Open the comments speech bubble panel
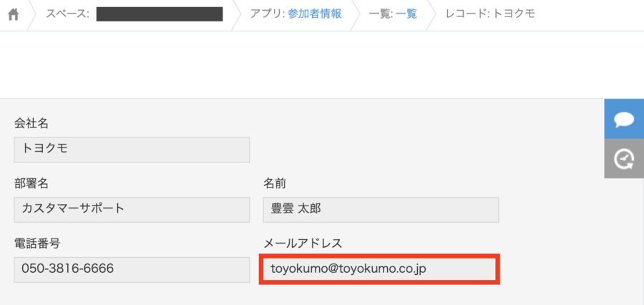The width and height of the screenshot is (644, 305). (x=624, y=119)
